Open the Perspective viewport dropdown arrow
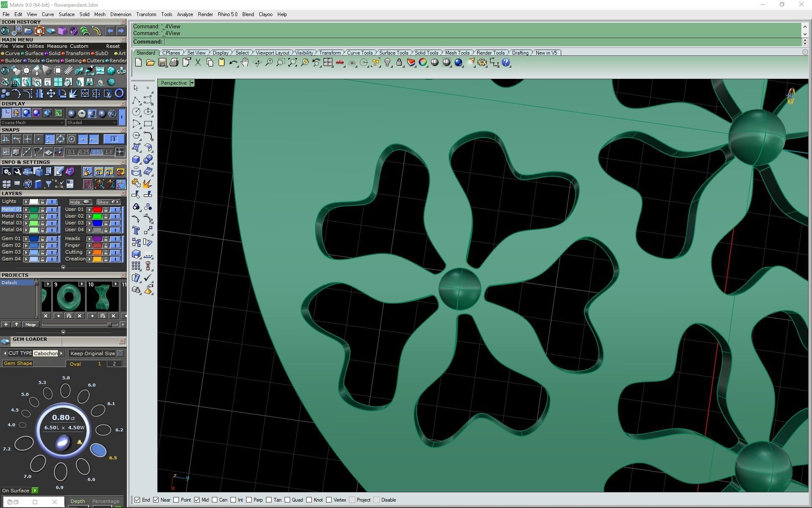The image size is (812, 508). point(192,83)
